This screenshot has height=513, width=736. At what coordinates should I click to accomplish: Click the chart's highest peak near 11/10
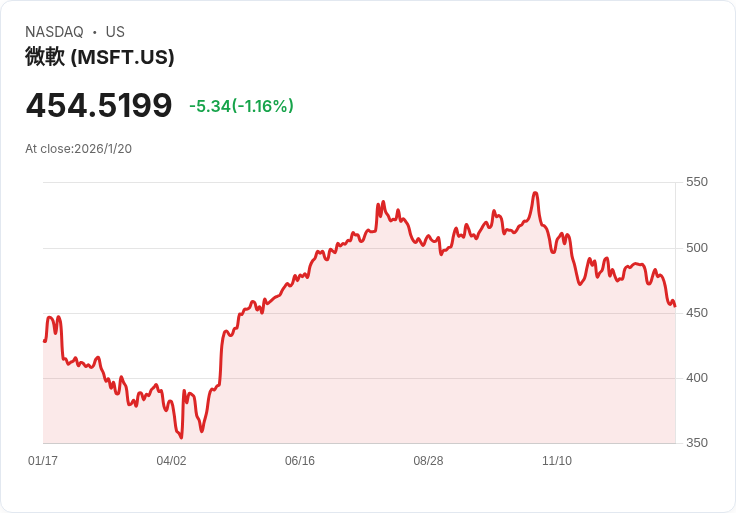pos(535,192)
